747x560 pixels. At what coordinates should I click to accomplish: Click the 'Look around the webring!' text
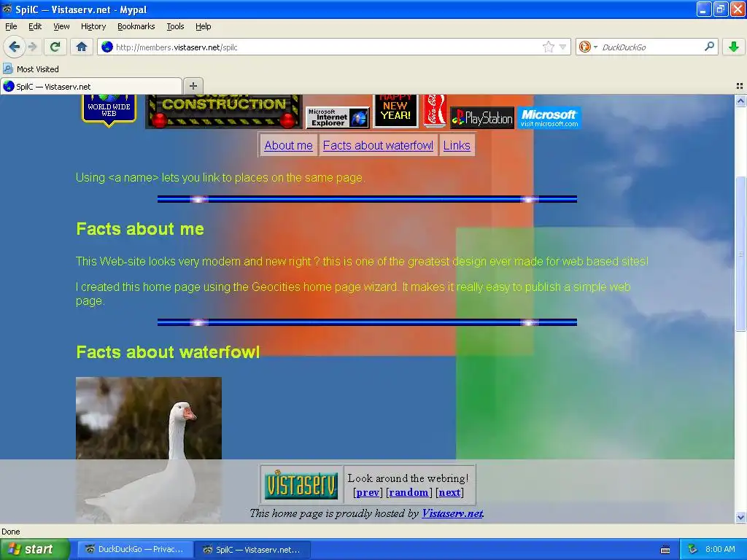[408, 478]
